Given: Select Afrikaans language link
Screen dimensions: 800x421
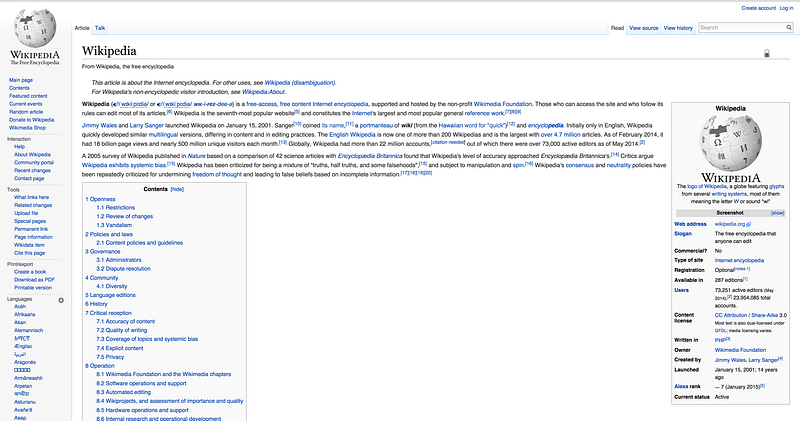Looking at the screenshot, I should [24, 315].
